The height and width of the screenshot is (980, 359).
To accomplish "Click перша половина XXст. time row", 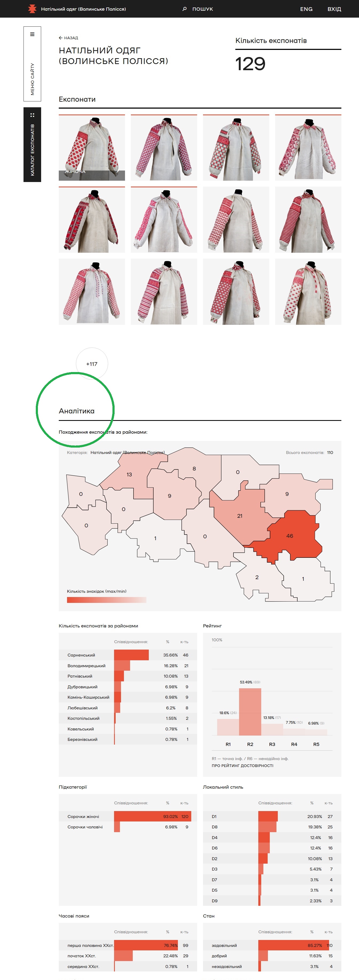I will tap(127, 945).
